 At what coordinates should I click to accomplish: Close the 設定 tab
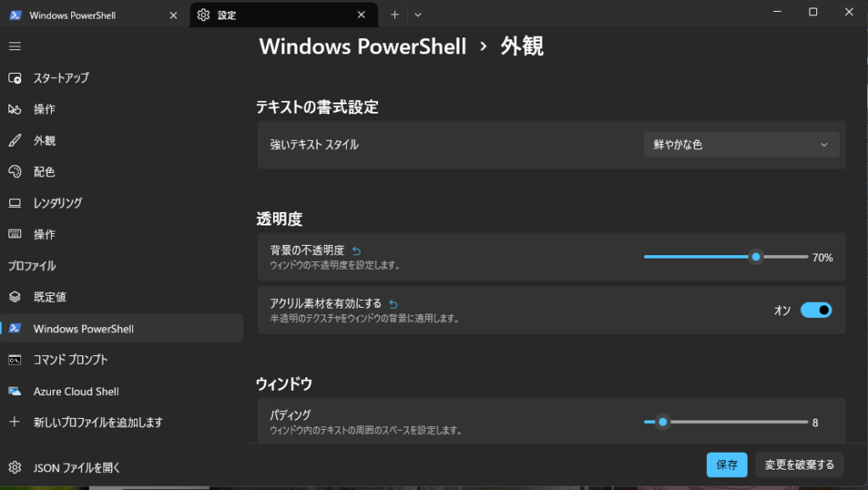tap(361, 15)
